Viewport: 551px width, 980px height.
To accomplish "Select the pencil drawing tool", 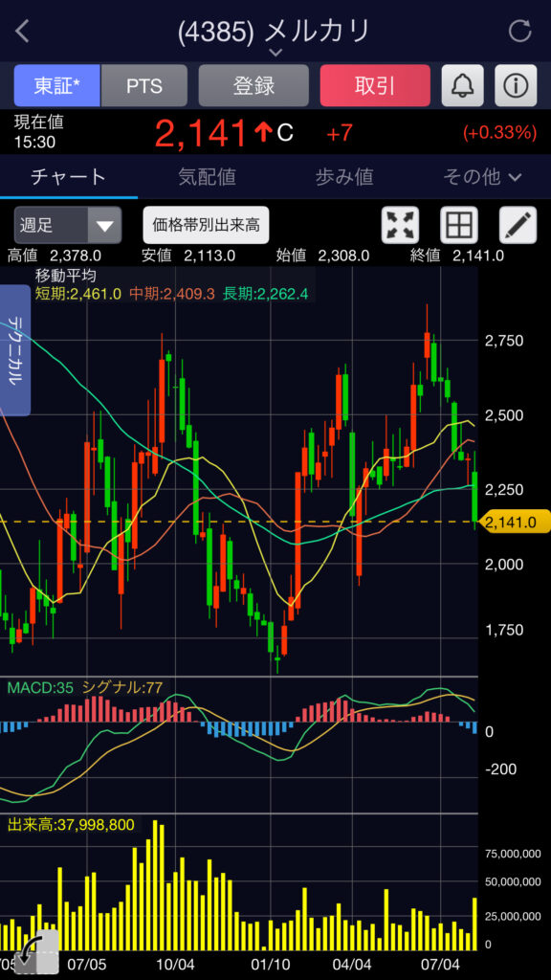I will click(x=518, y=225).
